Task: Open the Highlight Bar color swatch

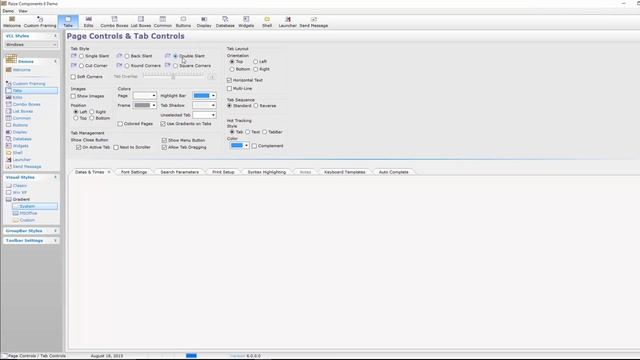Action: [204, 96]
